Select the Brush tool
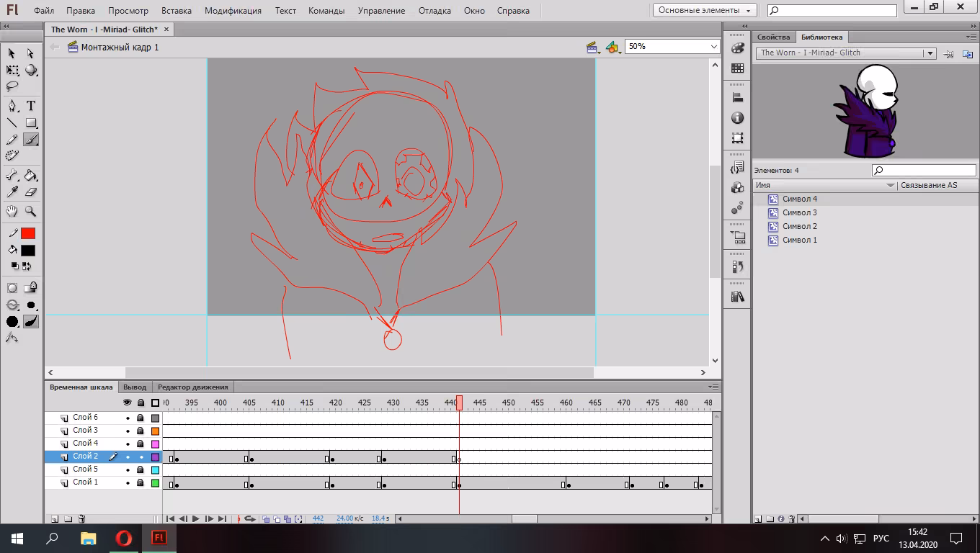Screen dimensions: 980x553 point(30,140)
